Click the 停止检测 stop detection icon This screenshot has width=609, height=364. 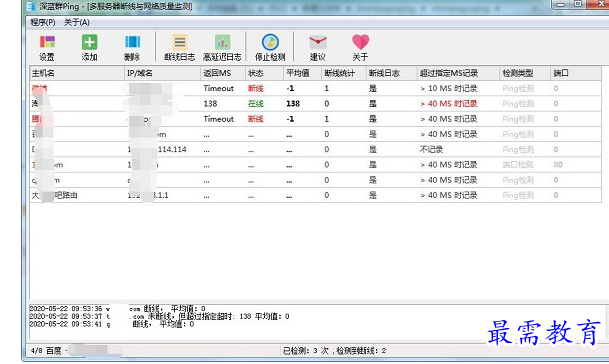[x=270, y=47]
